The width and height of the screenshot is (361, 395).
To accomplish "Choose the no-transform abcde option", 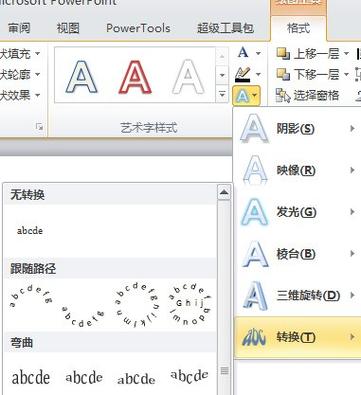I will (30, 231).
